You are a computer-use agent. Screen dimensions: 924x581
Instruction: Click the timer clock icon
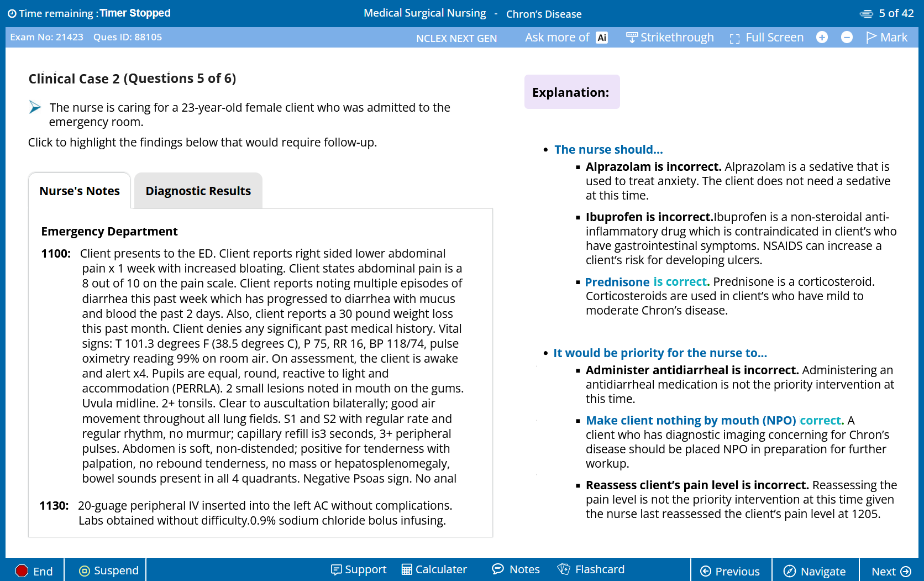pyautogui.click(x=12, y=14)
